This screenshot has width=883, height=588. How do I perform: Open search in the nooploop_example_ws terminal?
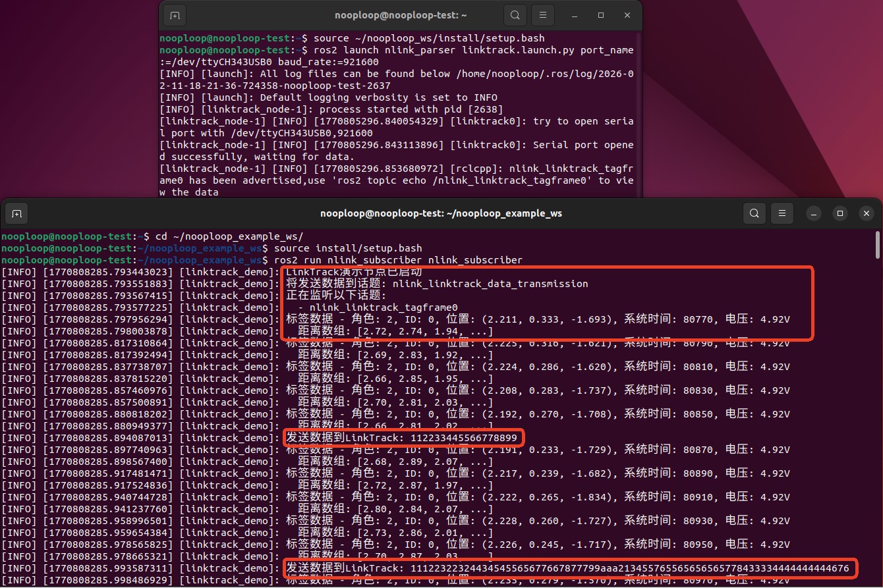click(754, 213)
